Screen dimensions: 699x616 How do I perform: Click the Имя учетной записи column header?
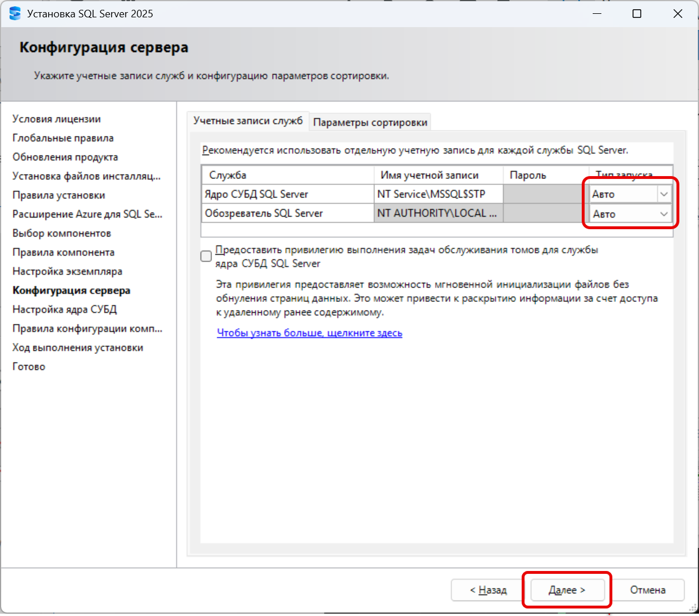point(438,175)
